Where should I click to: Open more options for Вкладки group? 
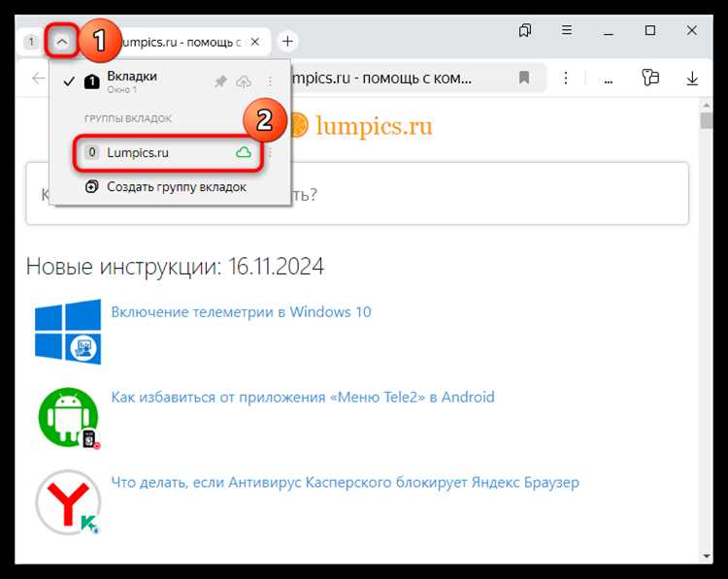(270, 82)
